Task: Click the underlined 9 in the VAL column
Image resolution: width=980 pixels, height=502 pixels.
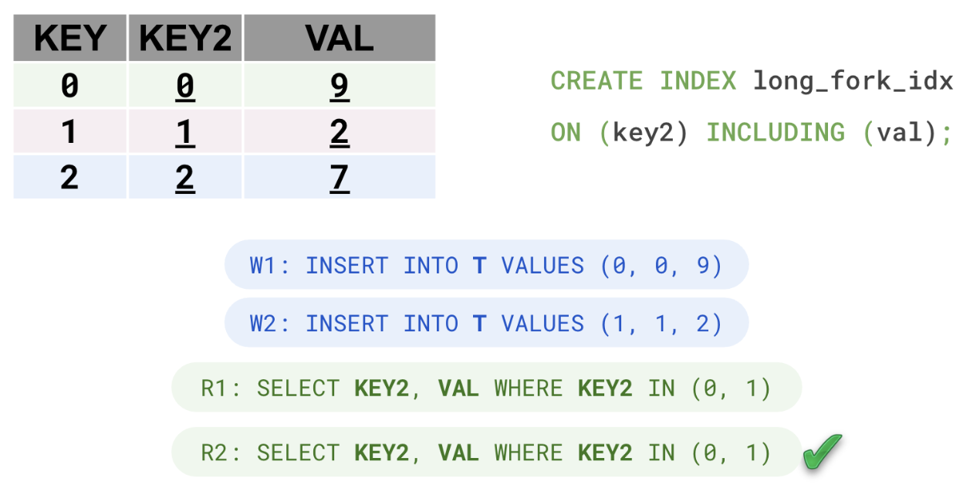Action: (x=340, y=86)
